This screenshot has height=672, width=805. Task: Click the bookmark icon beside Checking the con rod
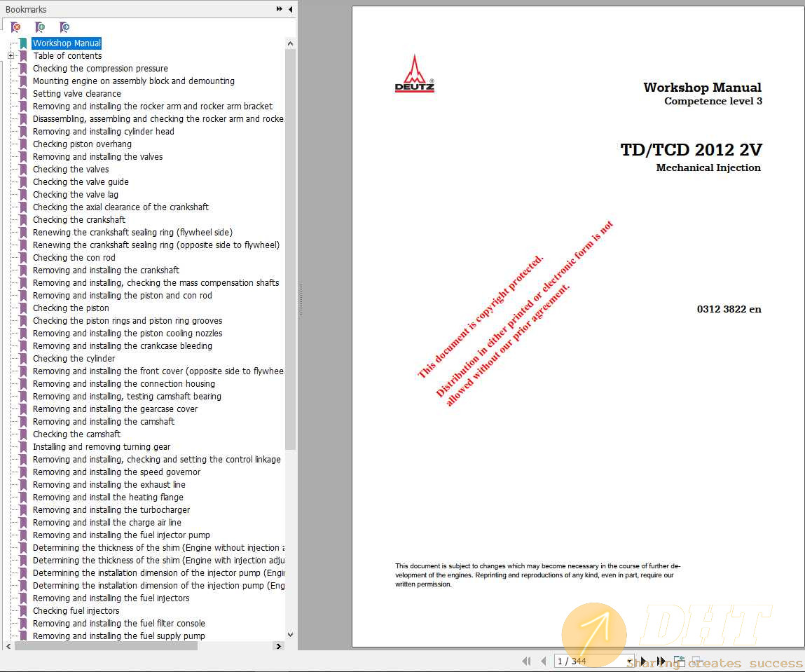(23, 258)
